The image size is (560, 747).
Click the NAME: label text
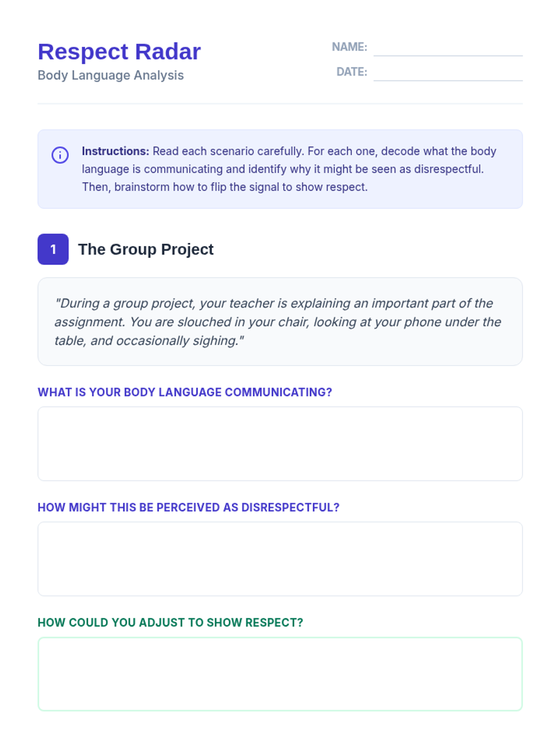[x=349, y=47]
